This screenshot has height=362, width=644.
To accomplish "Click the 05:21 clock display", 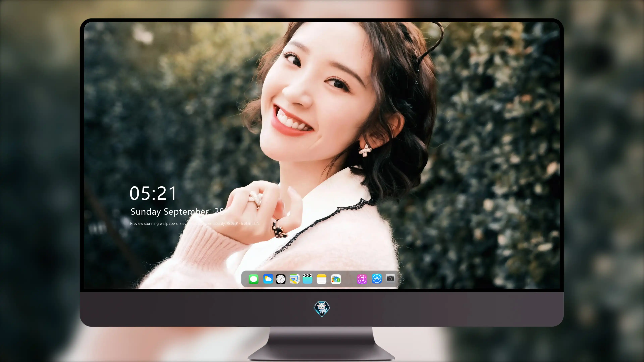I will tap(153, 193).
